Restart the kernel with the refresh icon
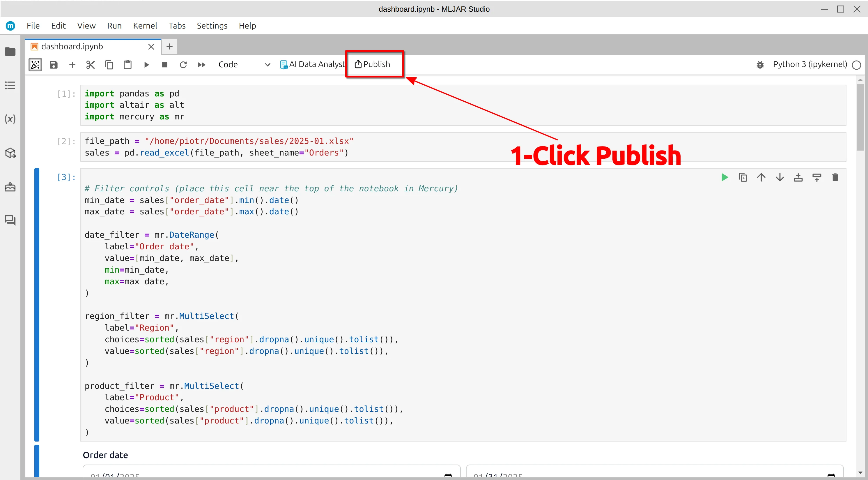This screenshot has width=868, height=480. click(183, 65)
